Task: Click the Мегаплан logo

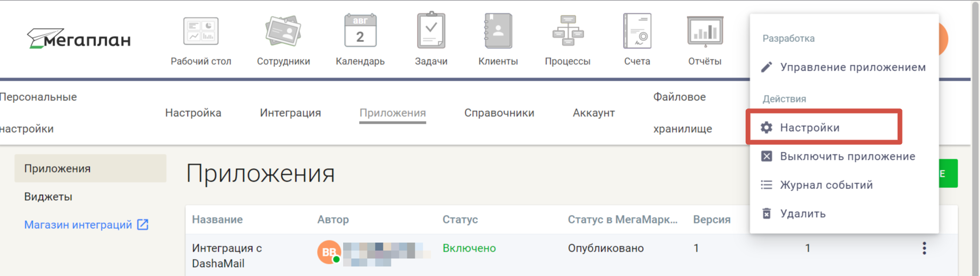Action: coord(79,39)
